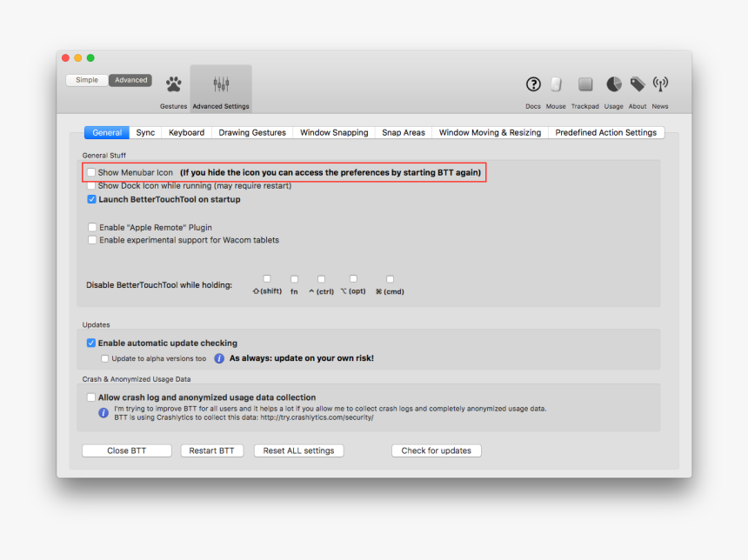Check the cmd modifier checkbox
This screenshot has width=748, height=560.
click(391, 279)
